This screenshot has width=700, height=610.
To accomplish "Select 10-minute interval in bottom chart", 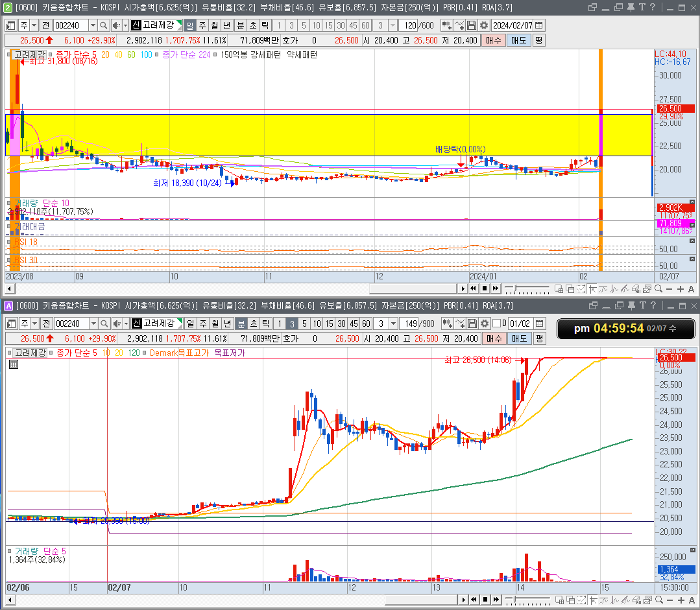I will click(317, 323).
